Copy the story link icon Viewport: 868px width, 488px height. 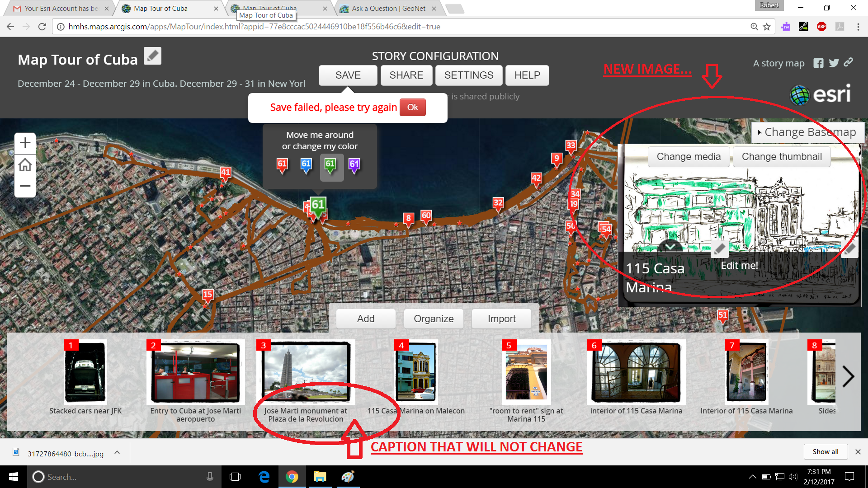pyautogui.click(x=849, y=62)
